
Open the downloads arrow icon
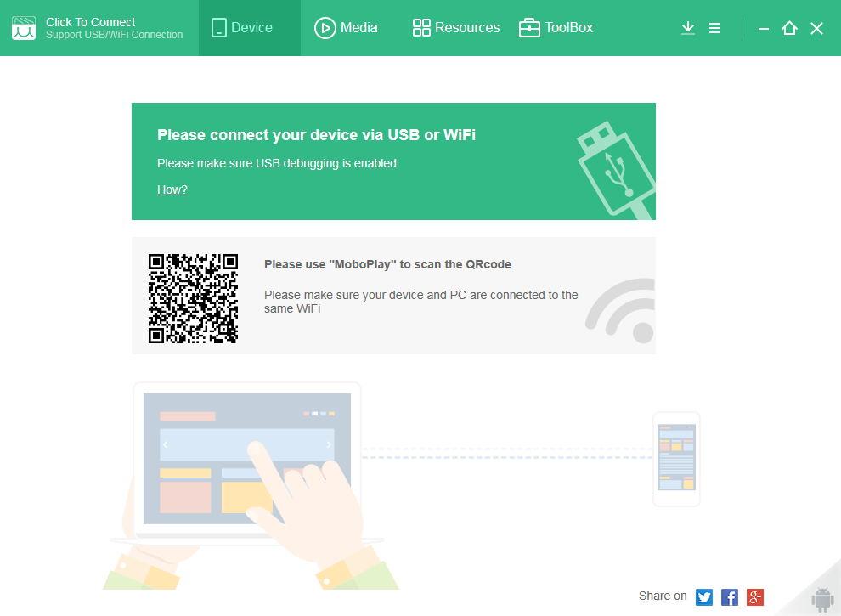pyautogui.click(x=687, y=28)
